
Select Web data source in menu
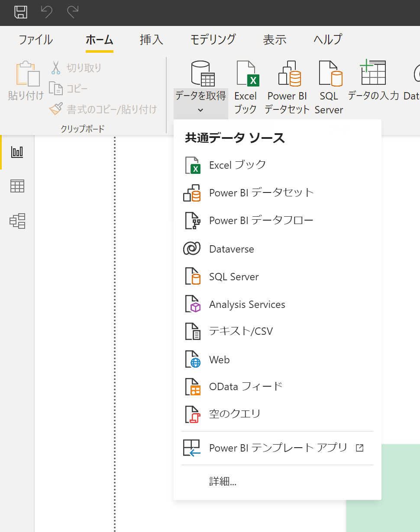(x=220, y=360)
